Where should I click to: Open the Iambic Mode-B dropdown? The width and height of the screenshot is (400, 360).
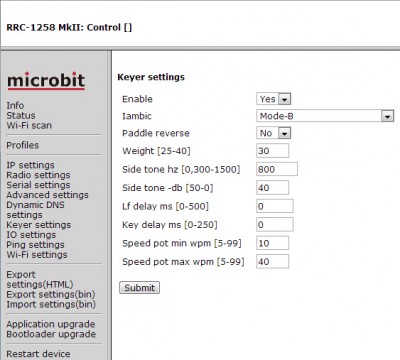pyautogui.click(x=325, y=116)
